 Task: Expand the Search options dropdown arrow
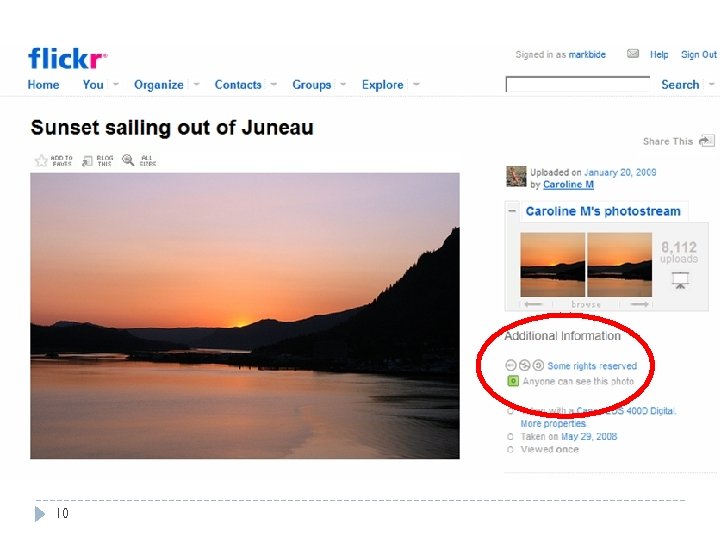[x=712, y=84]
